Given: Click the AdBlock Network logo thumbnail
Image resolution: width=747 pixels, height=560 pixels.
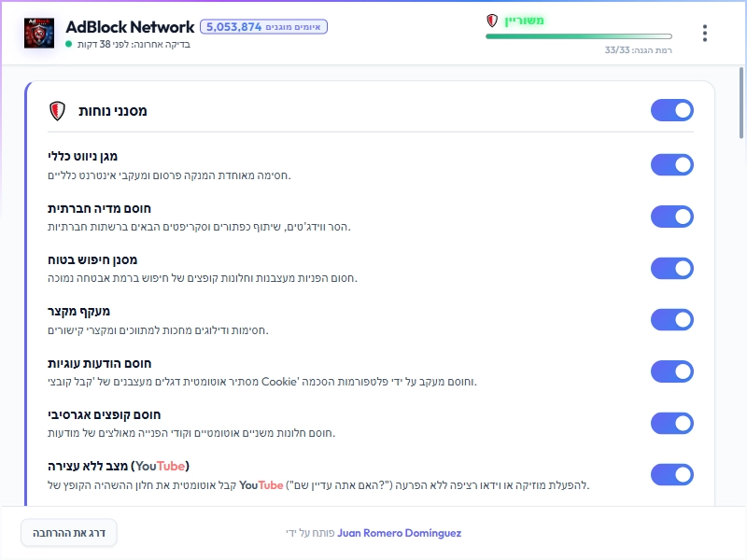Looking at the screenshot, I should [x=39, y=33].
